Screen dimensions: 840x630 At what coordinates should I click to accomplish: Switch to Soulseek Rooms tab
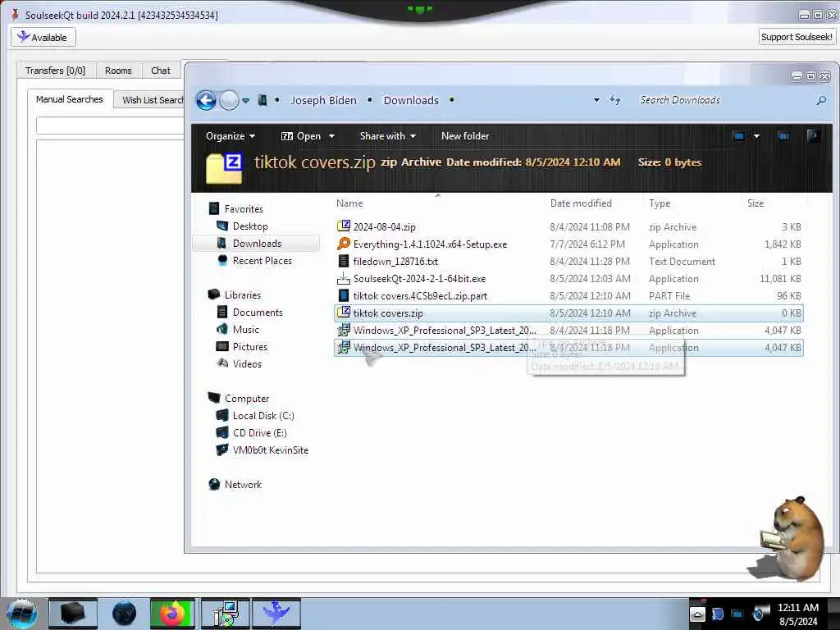118,71
